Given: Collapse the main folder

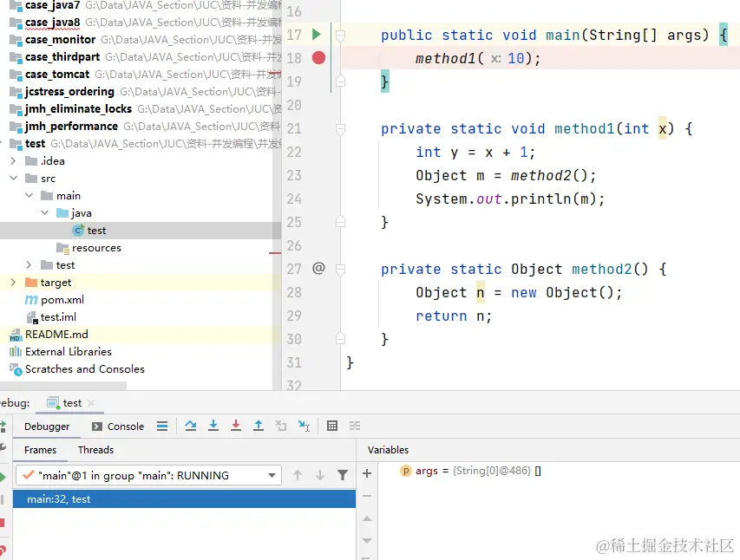Looking at the screenshot, I should tap(29, 195).
